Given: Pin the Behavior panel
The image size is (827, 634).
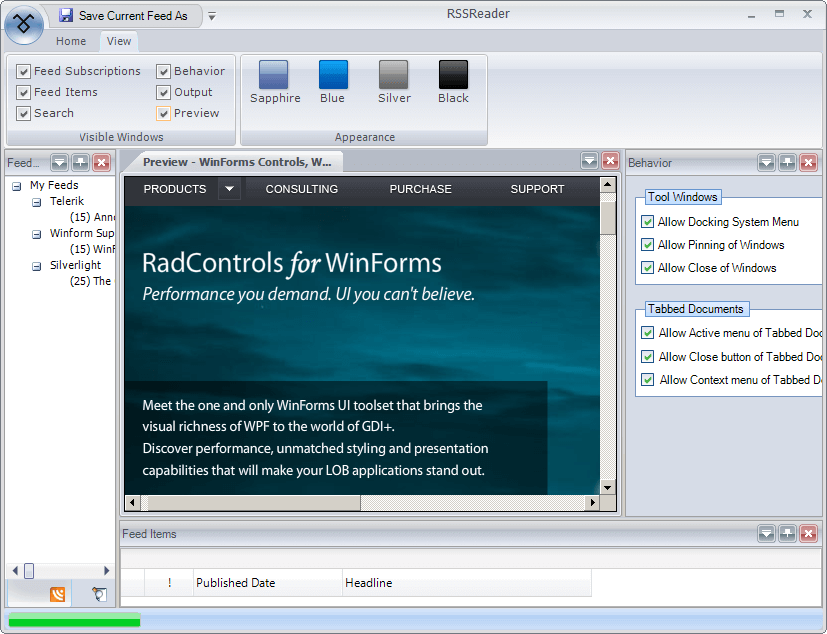Looking at the screenshot, I should click(x=787, y=162).
